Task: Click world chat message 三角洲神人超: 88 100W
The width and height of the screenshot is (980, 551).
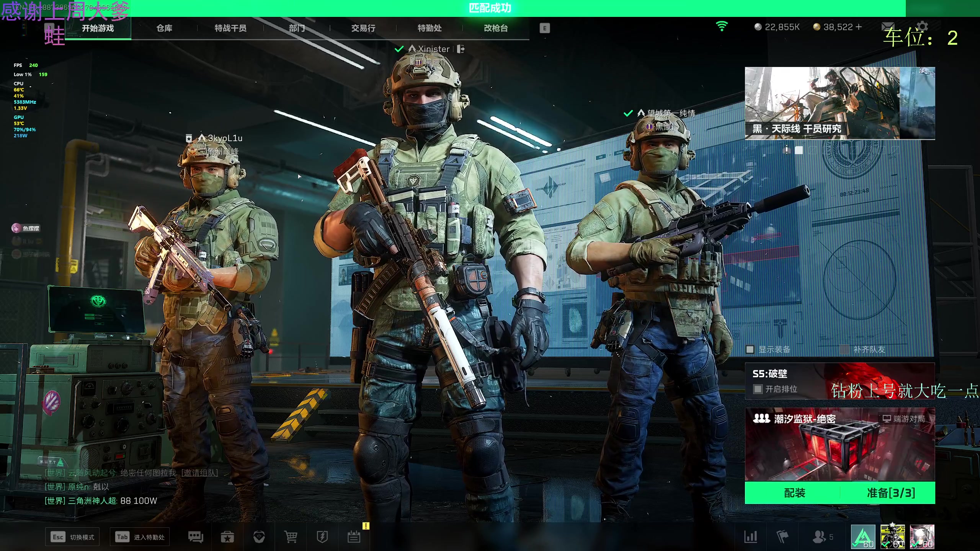Action: (x=101, y=501)
